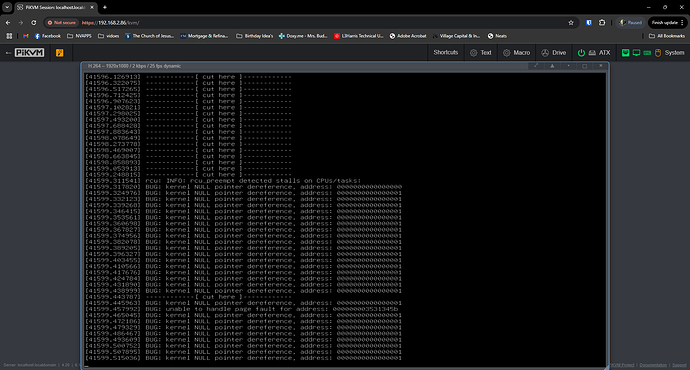The width and height of the screenshot is (690, 370).
Task: Close the PiKVM Session tab
Action: coord(92,7)
